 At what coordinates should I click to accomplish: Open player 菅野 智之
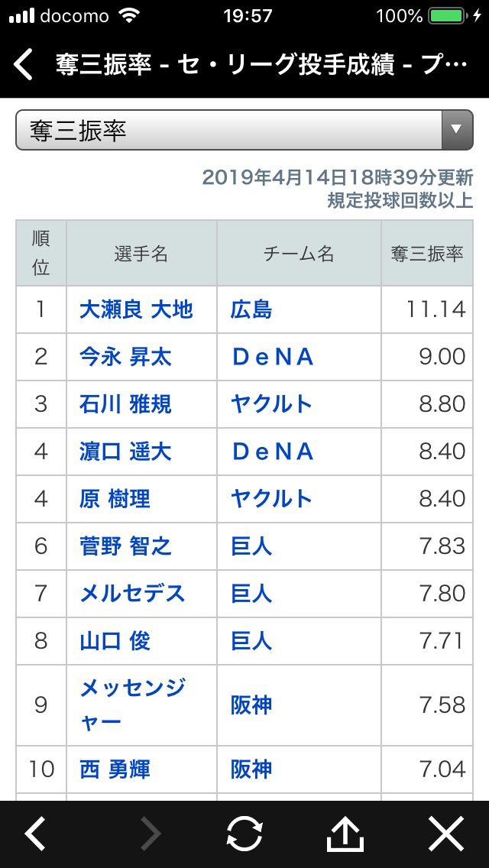126,546
